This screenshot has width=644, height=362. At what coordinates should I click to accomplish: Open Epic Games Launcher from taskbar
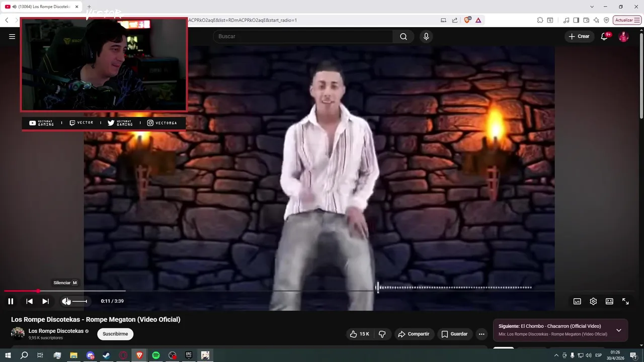[189, 355]
